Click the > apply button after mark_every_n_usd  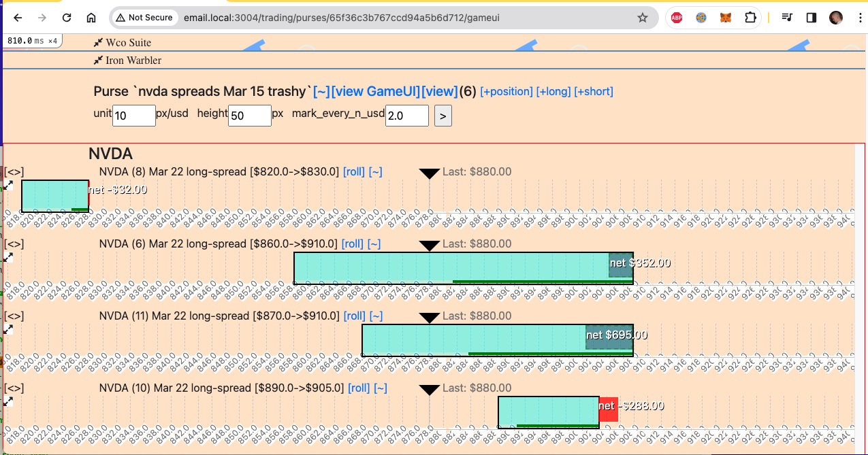[x=443, y=116]
